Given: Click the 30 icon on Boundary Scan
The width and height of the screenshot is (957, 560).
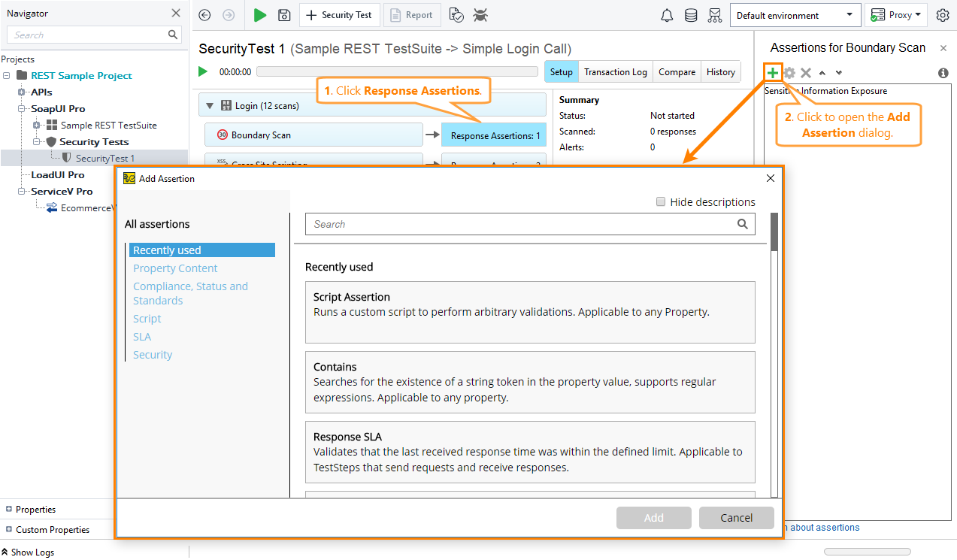Looking at the screenshot, I should 222,135.
